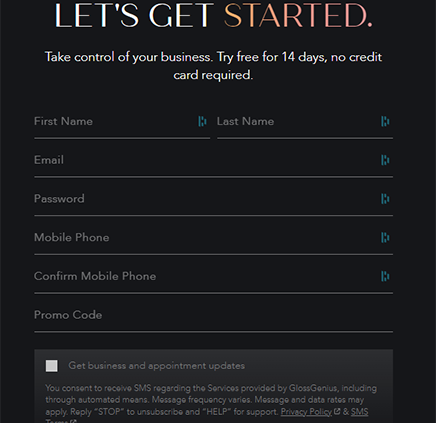The height and width of the screenshot is (423, 436).
Task: Open the SMS Terms link
Action: pos(359,412)
